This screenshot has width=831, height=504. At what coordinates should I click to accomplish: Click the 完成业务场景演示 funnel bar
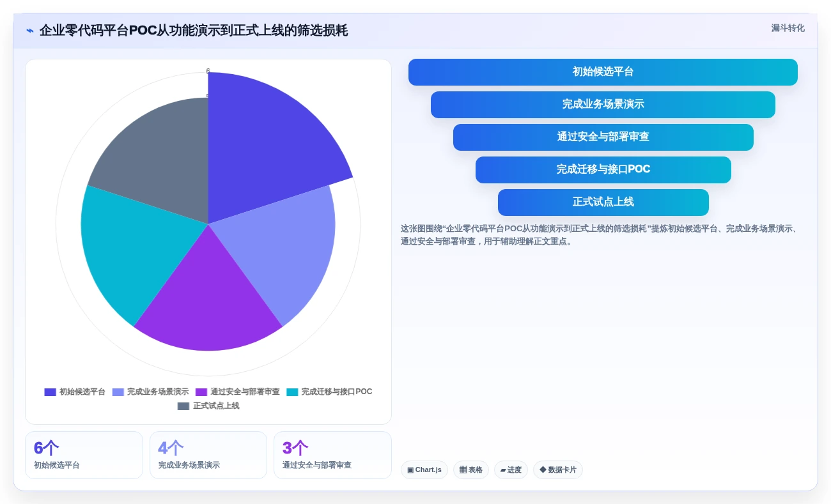click(603, 105)
